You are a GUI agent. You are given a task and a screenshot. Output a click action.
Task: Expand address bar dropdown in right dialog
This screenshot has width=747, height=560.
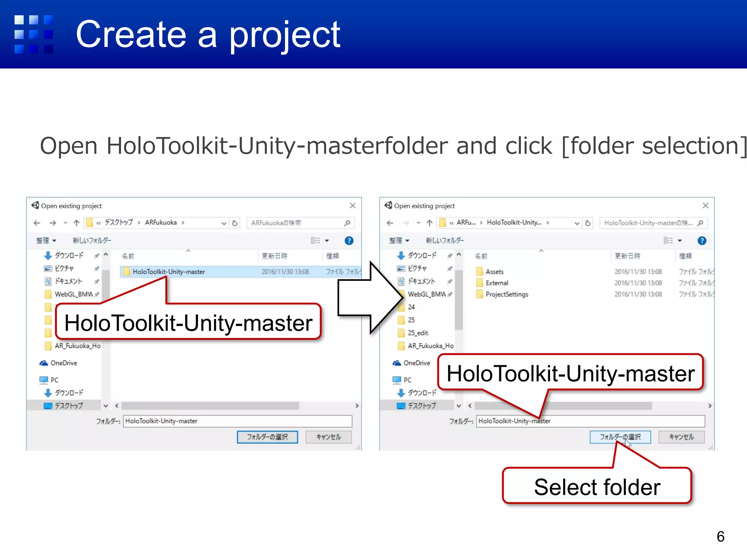577,223
